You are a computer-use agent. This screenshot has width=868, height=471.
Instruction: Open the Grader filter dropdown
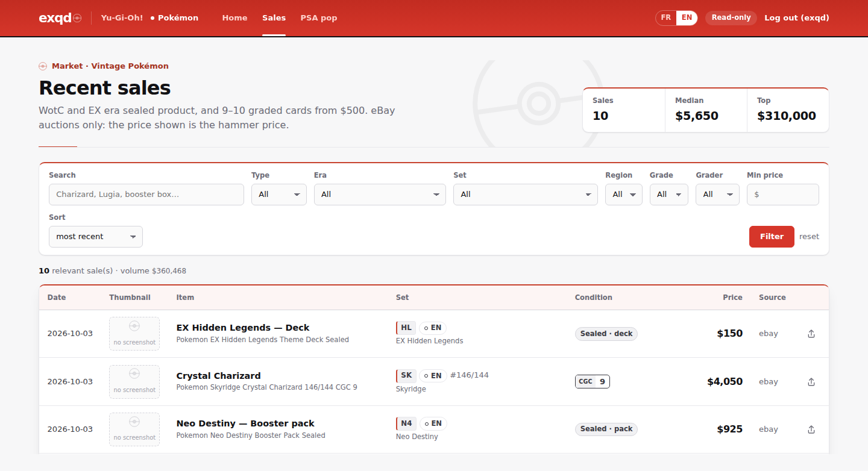pyautogui.click(x=717, y=195)
